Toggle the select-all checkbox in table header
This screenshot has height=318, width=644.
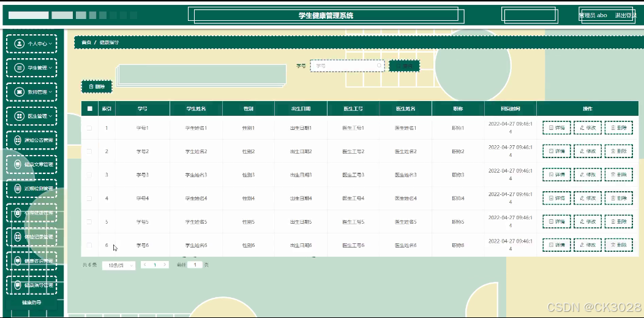tap(89, 109)
